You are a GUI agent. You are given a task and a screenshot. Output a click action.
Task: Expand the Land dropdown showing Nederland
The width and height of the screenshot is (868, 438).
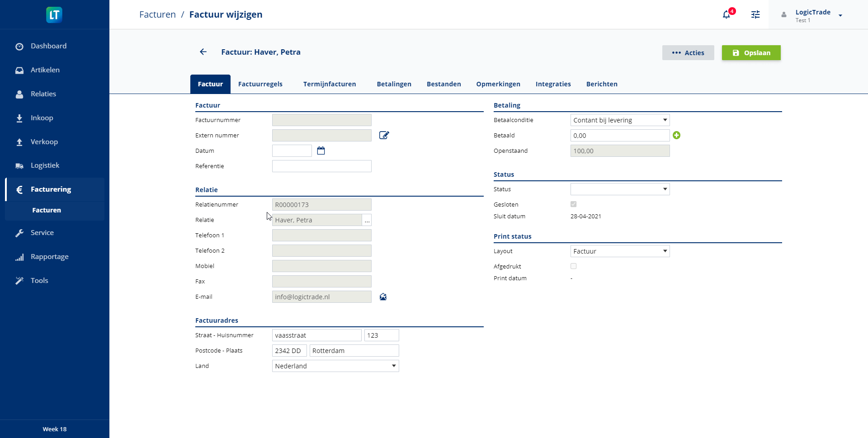point(335,366)
